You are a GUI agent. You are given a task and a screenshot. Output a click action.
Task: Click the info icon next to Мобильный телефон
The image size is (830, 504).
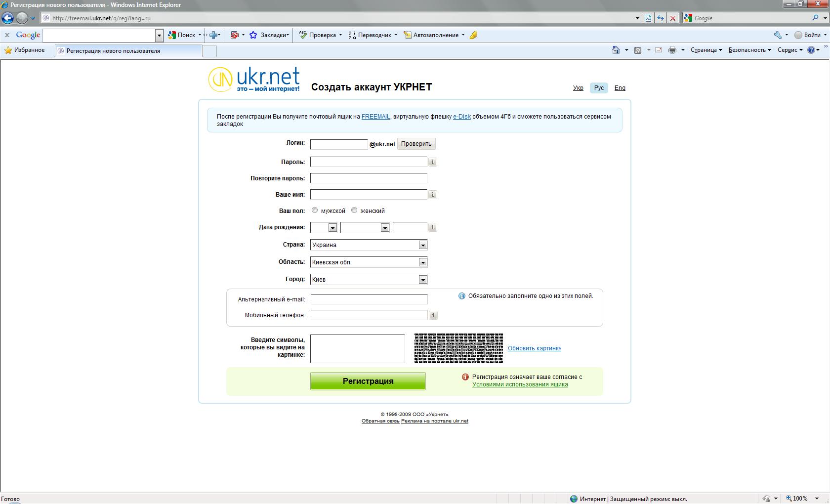[x=433, y=315]
